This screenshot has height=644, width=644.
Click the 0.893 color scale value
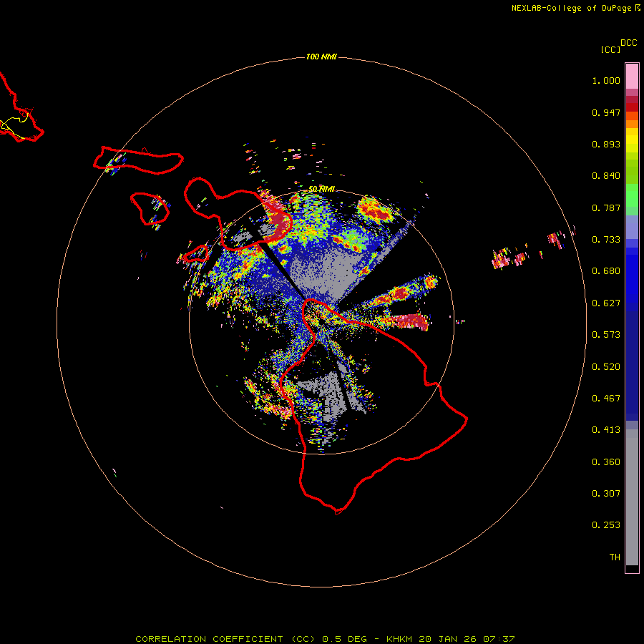tap(606, 144)
